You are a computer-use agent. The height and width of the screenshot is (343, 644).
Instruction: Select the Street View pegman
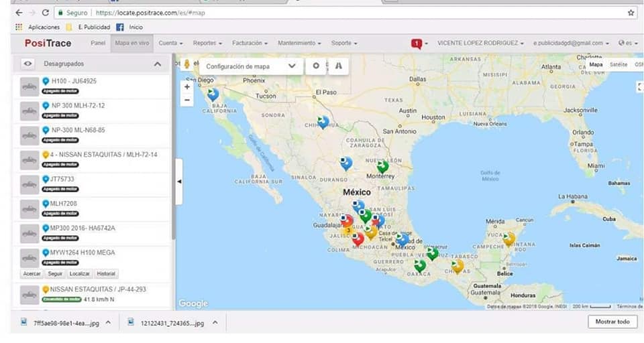click(187, 64)
